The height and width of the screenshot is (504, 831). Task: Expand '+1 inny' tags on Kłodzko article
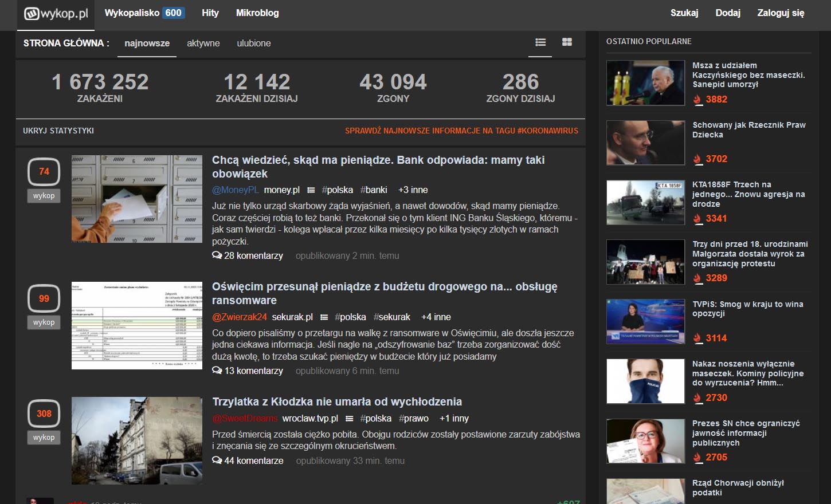point(454,419)
